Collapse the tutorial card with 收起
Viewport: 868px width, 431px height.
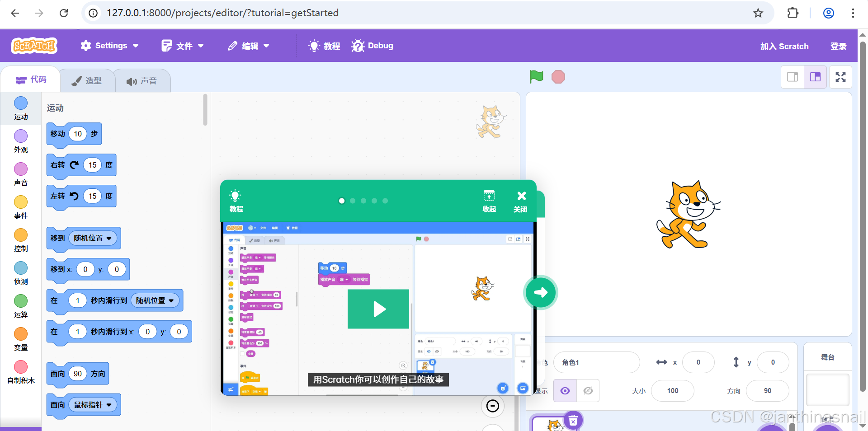489,201
